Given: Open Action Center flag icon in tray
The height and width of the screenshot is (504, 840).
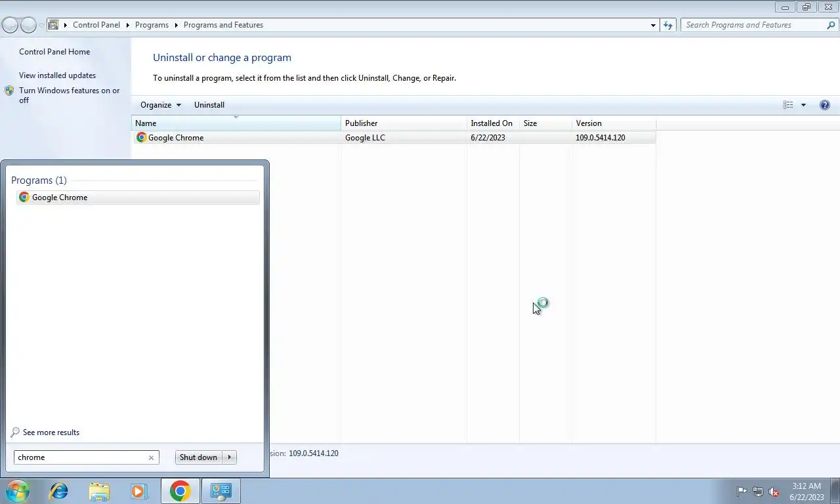Looking at the screenshot, I should [742, 492].
